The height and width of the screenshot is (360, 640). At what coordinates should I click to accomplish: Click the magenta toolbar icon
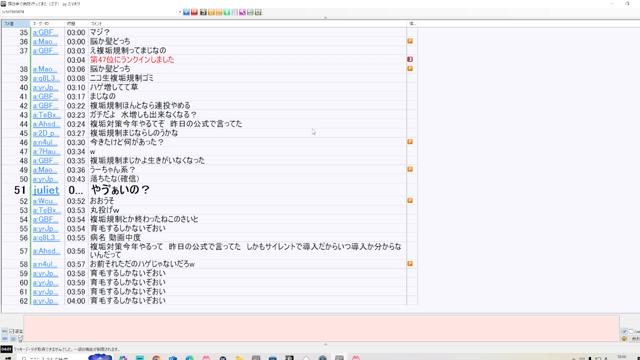(x=242, y=12)
